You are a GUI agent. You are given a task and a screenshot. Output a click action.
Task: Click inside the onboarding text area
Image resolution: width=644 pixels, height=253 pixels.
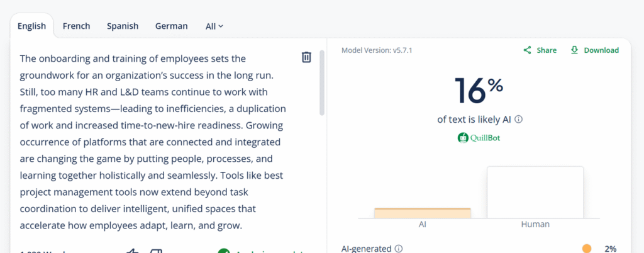(151, 142)
